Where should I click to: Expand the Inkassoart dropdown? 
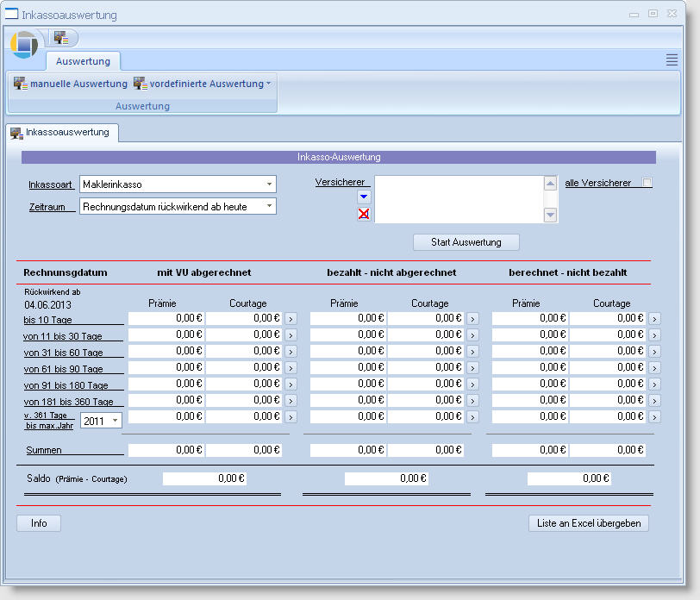coord(269,184)
